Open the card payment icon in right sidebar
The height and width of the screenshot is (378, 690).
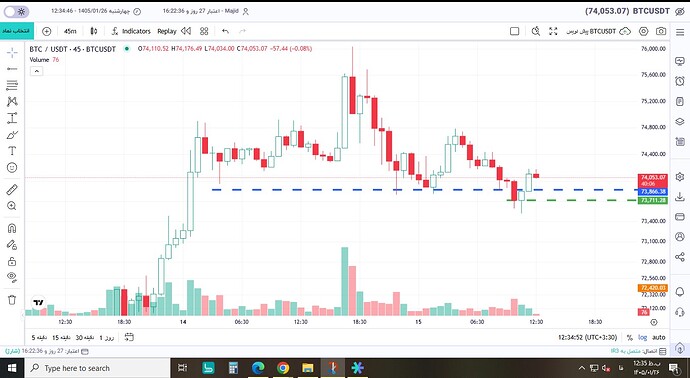coord(680,217)
